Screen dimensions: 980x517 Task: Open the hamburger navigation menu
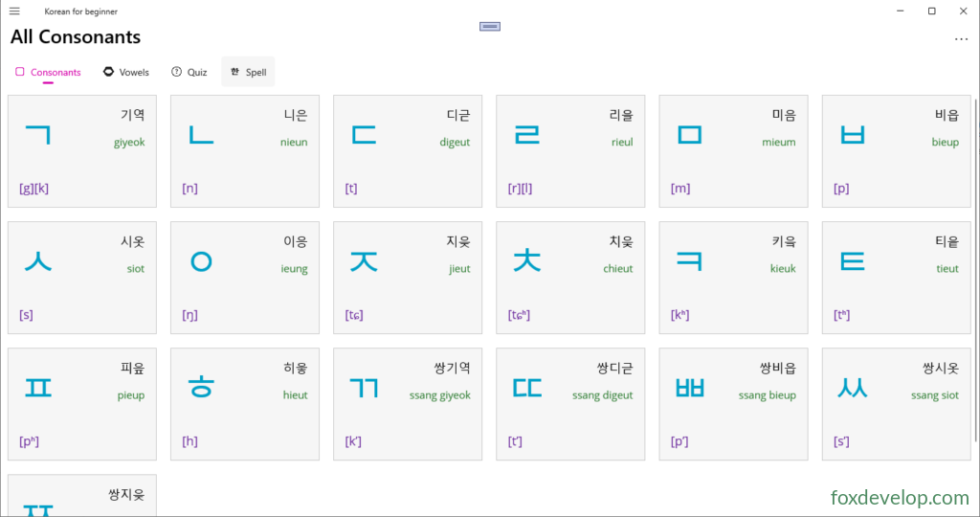pos(14,11)
